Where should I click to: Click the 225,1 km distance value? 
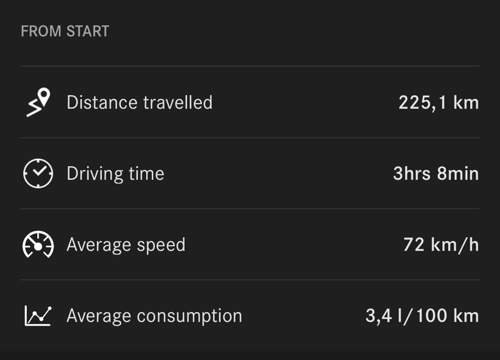pyautogui.click(x=439, y=103)
